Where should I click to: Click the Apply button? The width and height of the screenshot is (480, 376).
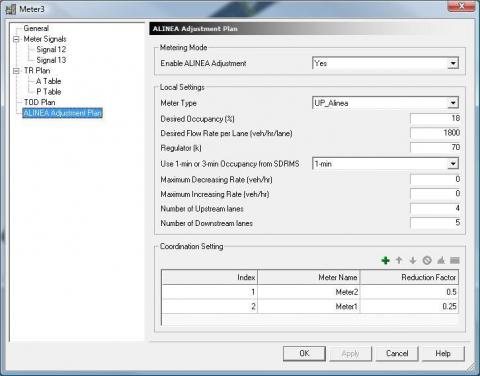pos(350,353)
